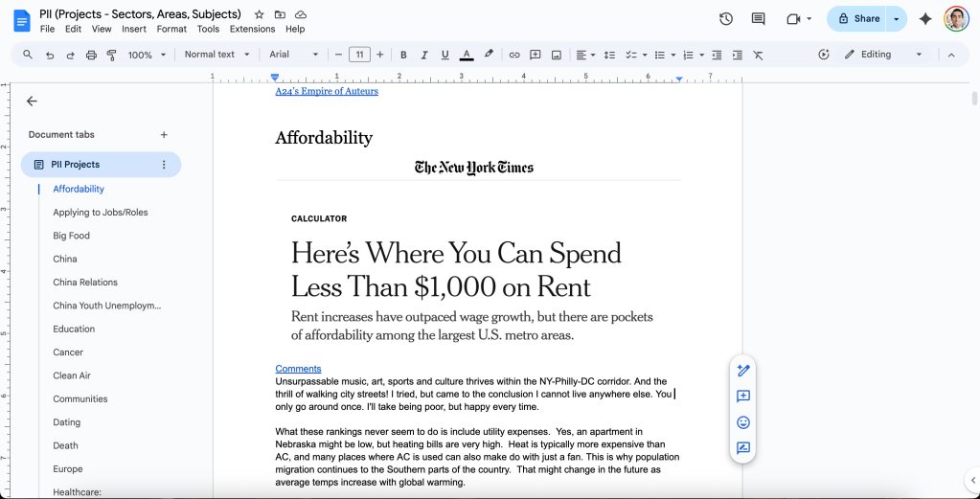Click the Insert link icon

(x=514, y=55)
